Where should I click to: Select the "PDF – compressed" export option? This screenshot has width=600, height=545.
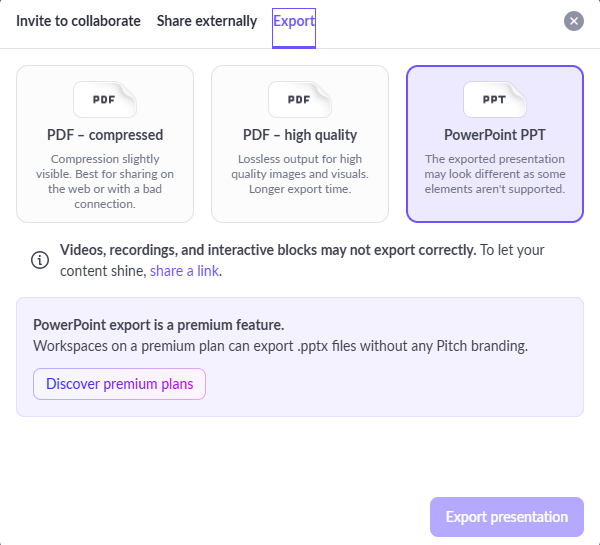[105, 135]
